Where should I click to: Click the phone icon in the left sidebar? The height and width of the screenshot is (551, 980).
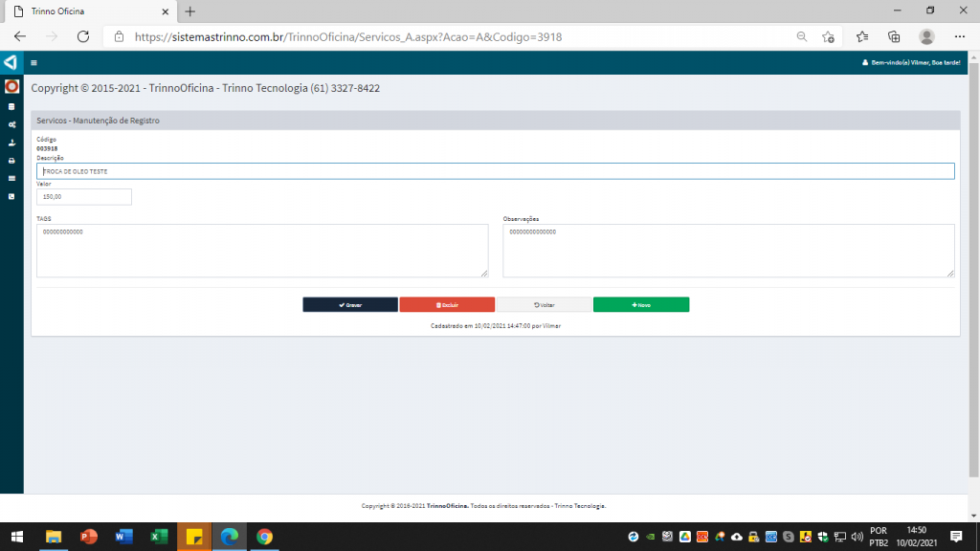(11, 196)
